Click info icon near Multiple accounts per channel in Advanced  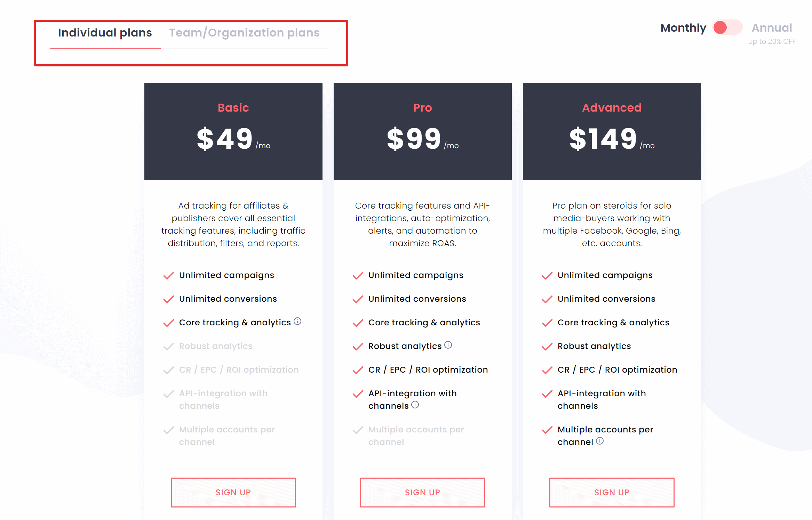(x=600, y=441)
